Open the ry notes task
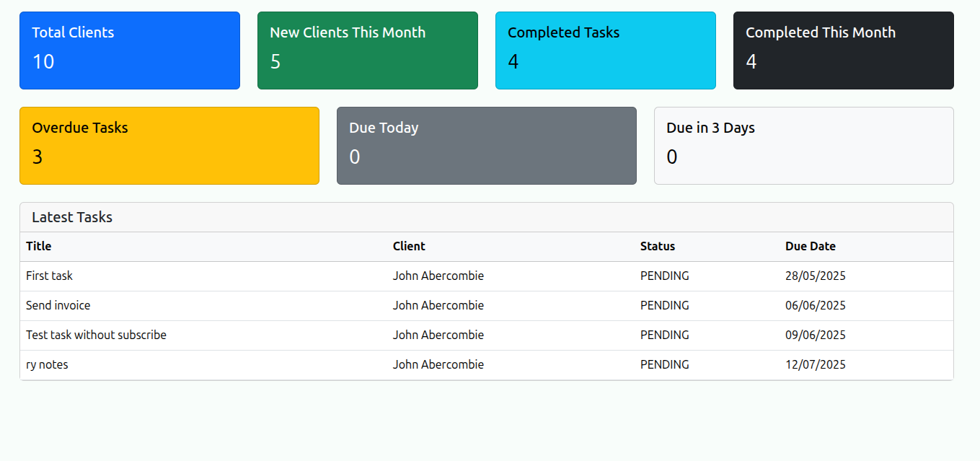This screenshot has height=461, width=980. tap(47, 364)
